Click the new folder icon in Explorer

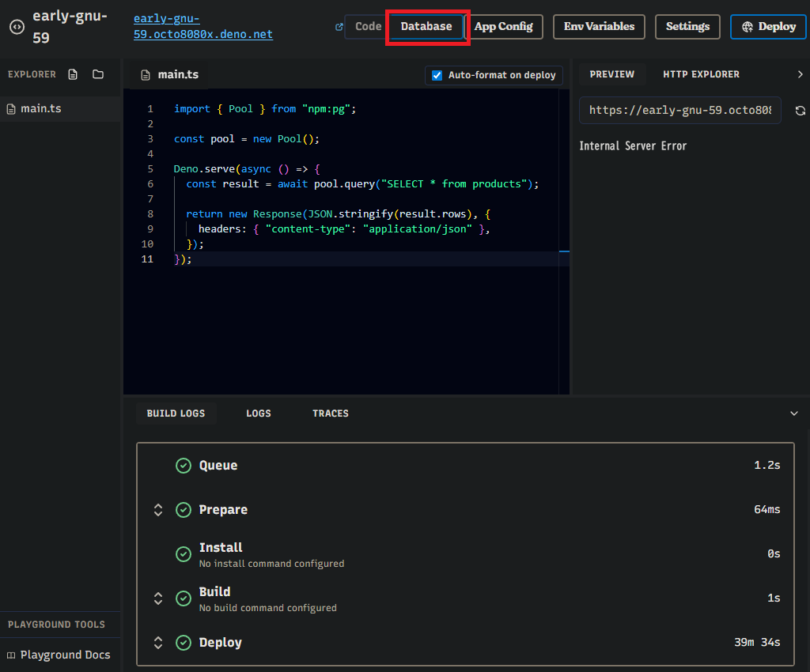coord(98,74)
